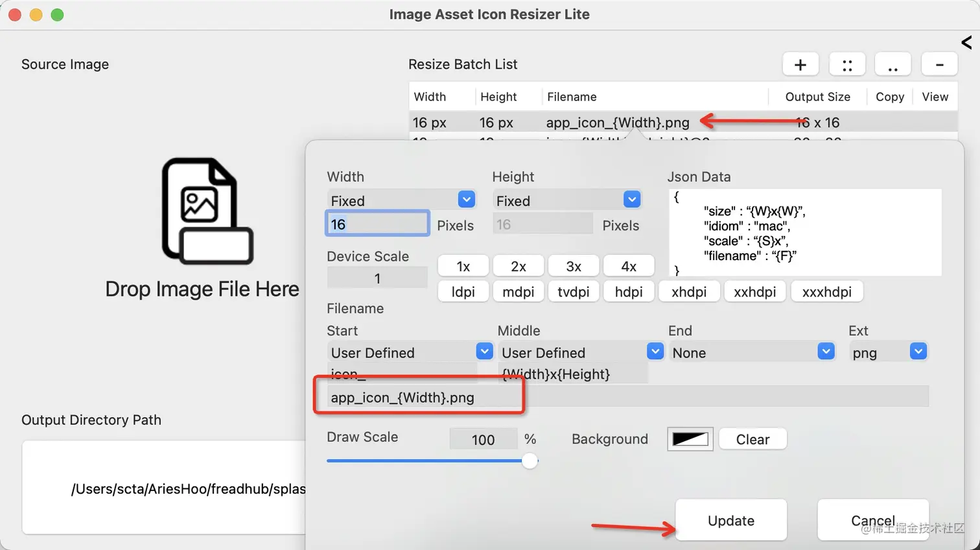Open the Background color swatch
The height and width of the screenshot is (550, 980).
[690, 438]
